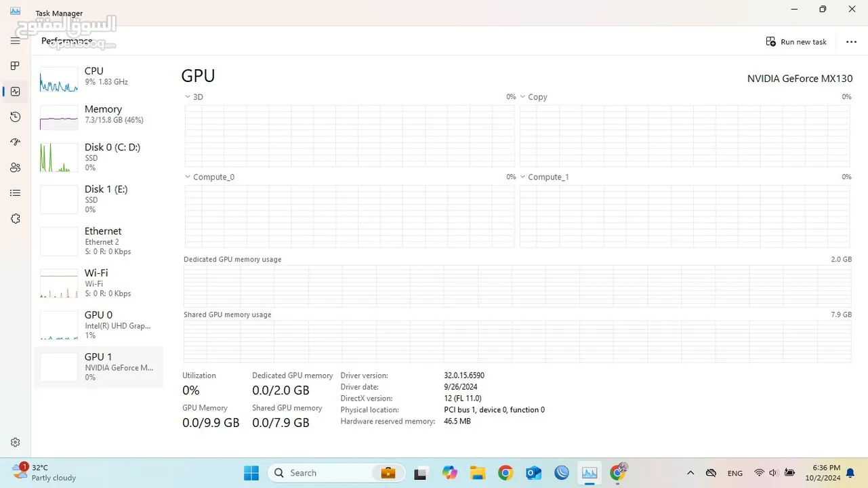Click hardware reserved memory 46.5 MB value
The image size is (868, 488).
[457, 422]
